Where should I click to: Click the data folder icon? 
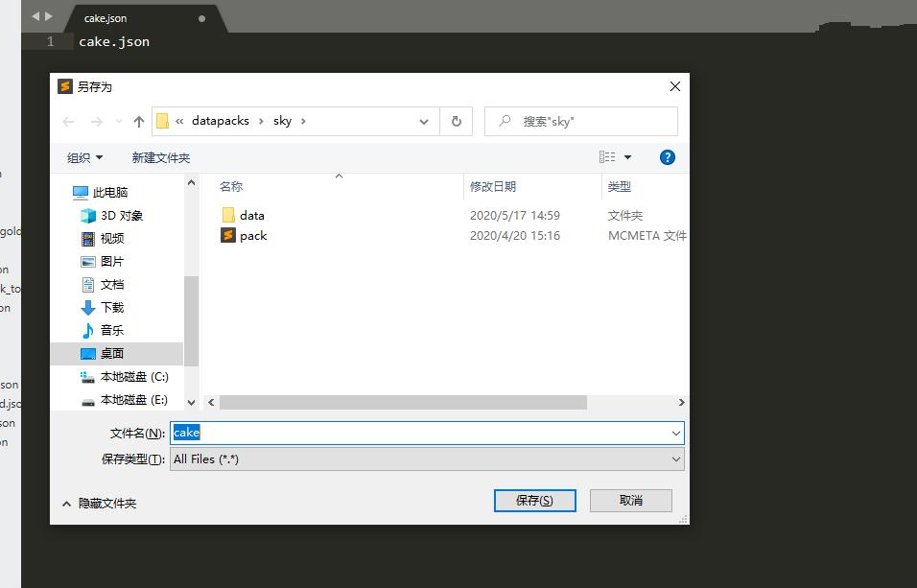(x=228, y=215)
